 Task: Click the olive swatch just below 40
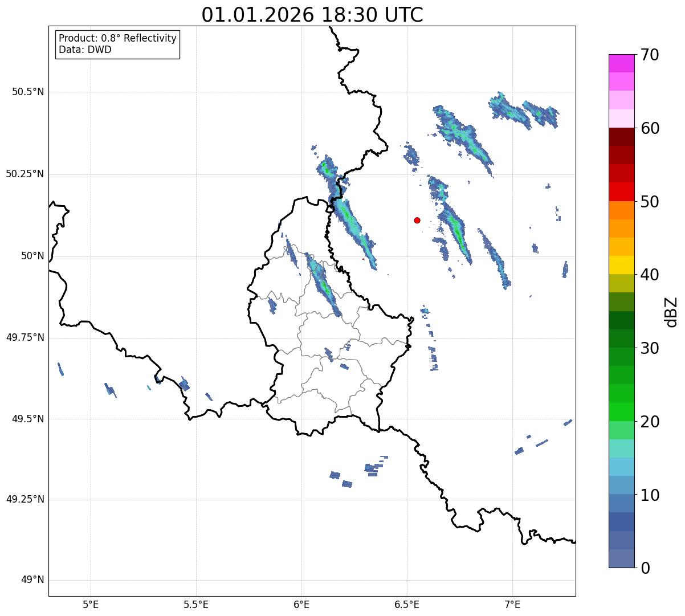[621, 283]
